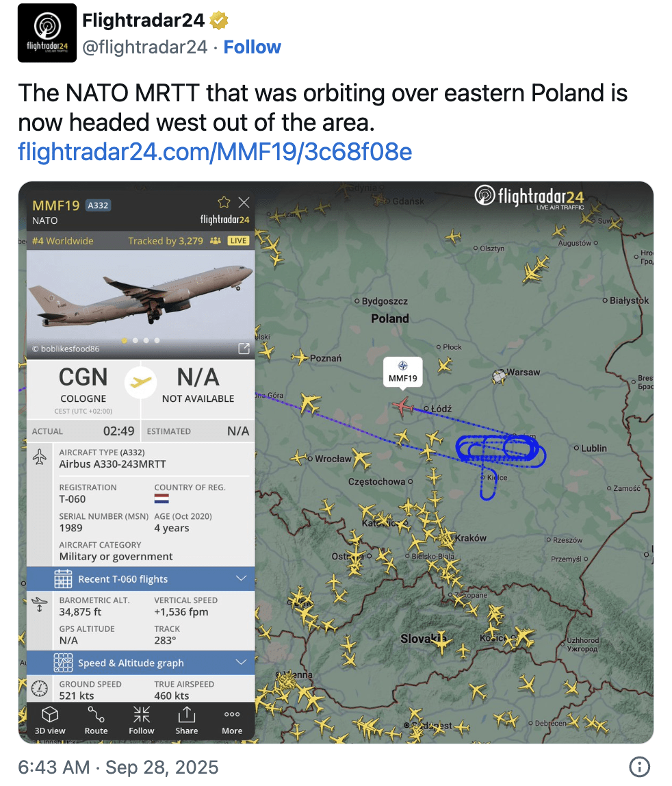The width and height of the screenshot is (672, 786).
Task: Open the 3D view icon
Action: pos(50,720)
